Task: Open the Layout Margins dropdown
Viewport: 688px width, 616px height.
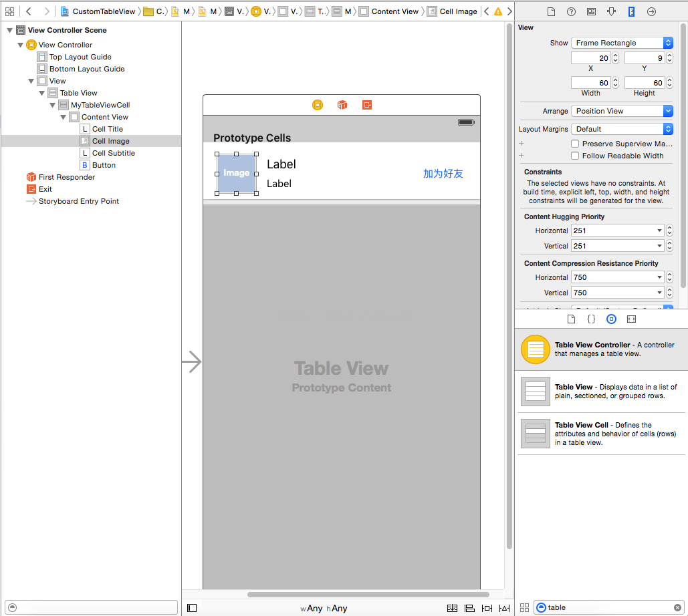Action: coord(622,129)
